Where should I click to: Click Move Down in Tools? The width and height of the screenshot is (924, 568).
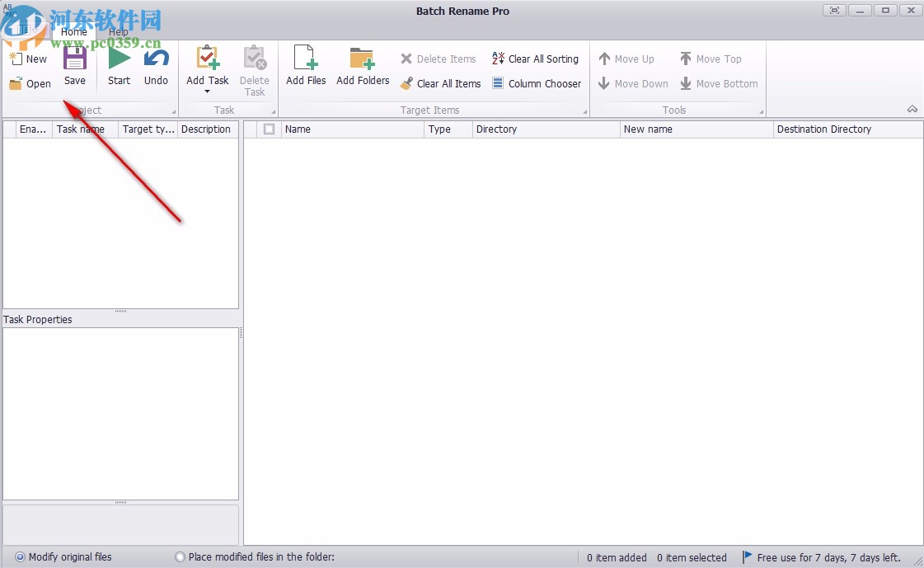pos(634,83)
